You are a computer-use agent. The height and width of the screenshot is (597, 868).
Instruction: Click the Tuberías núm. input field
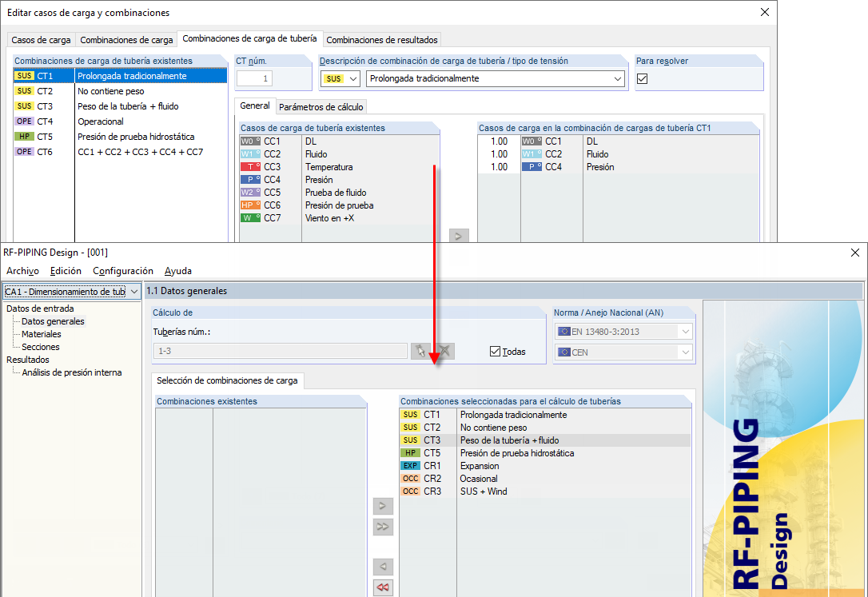[280, 351]
